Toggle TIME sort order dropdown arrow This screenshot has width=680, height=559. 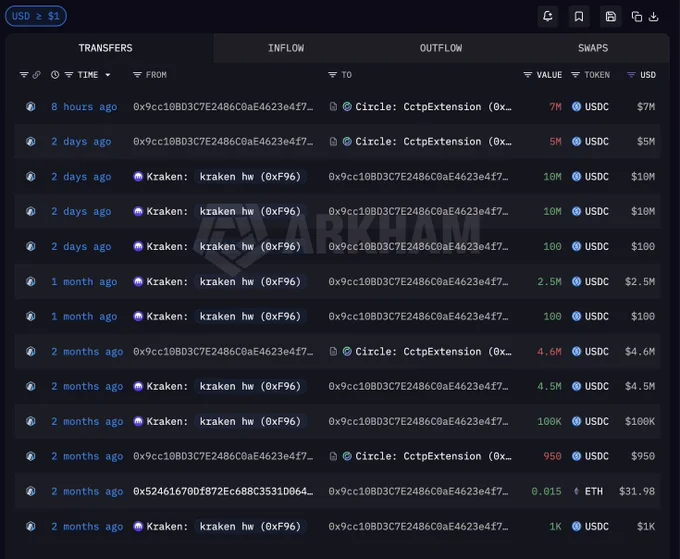coord(108,75)
